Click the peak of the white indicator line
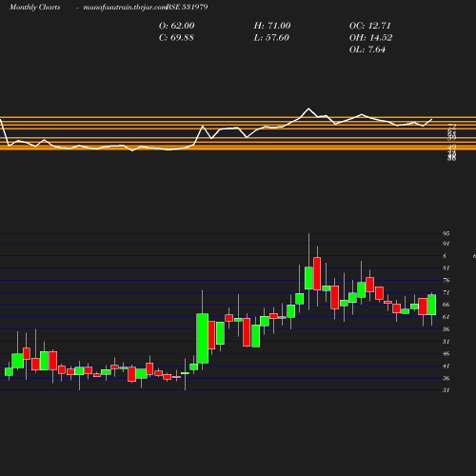Viewport: 476px width, 476px height. click(x=308, y=109)
